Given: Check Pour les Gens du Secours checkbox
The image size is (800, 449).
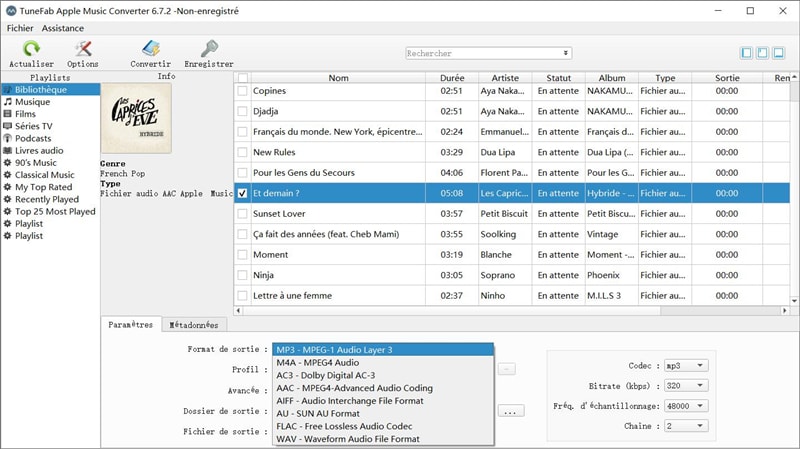Looking at the screenshot, I should 242,172.
